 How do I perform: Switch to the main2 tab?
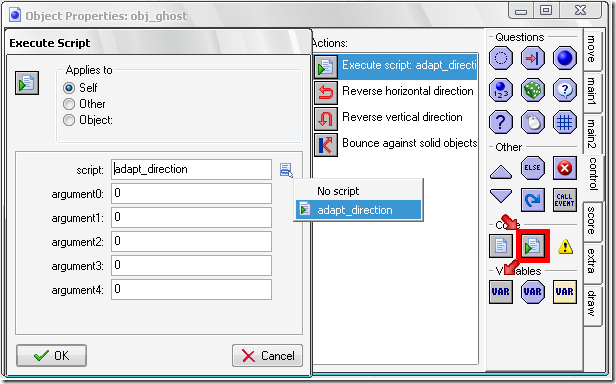click(x=592, y=134)
